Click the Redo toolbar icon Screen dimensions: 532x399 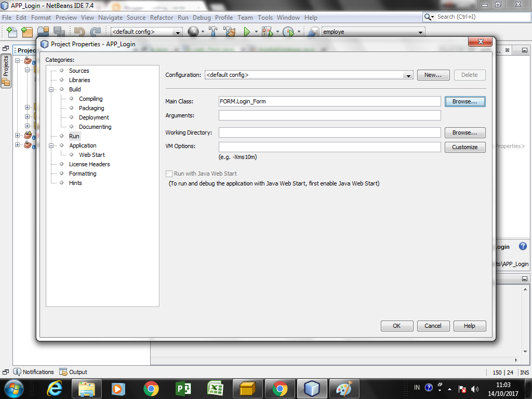pos(96,32)
